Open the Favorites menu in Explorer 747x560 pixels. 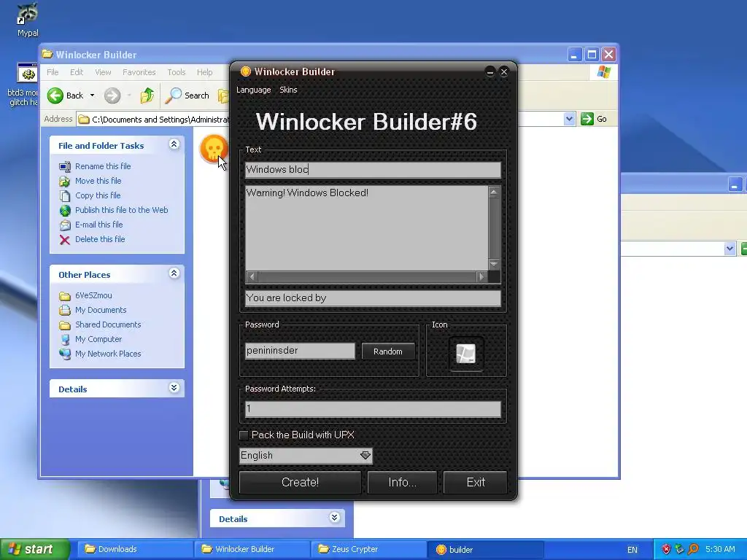pyautogui.click(x=139, y=72)
